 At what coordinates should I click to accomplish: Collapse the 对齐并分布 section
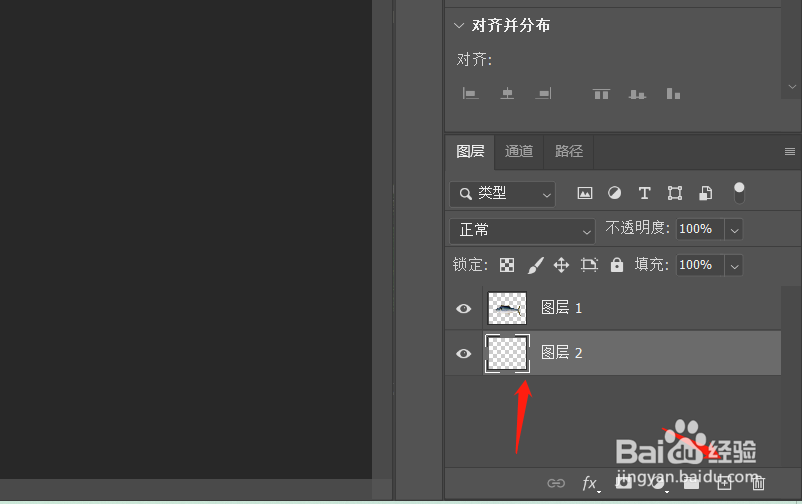pos(459,25)
